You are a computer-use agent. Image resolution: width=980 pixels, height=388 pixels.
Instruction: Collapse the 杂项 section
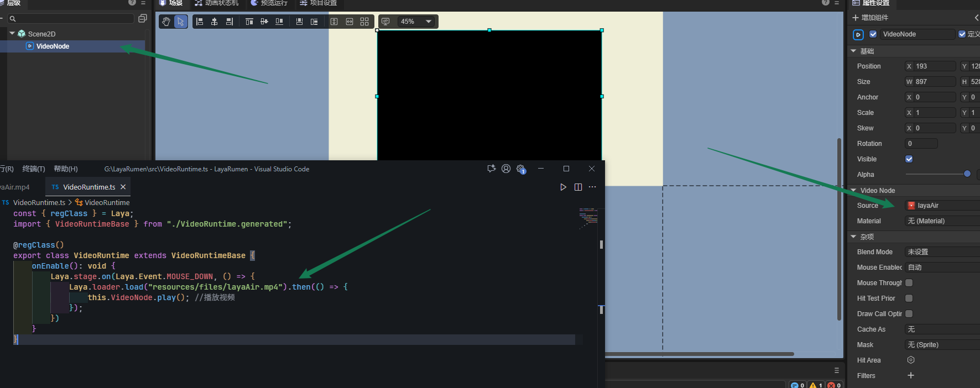853,237
